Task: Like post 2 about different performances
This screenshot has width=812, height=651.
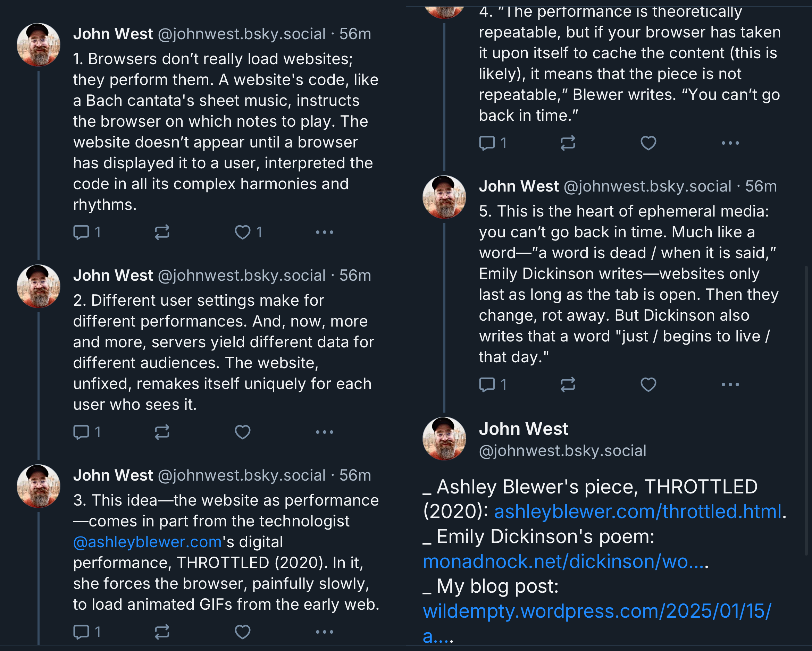Action: (243, 432)
